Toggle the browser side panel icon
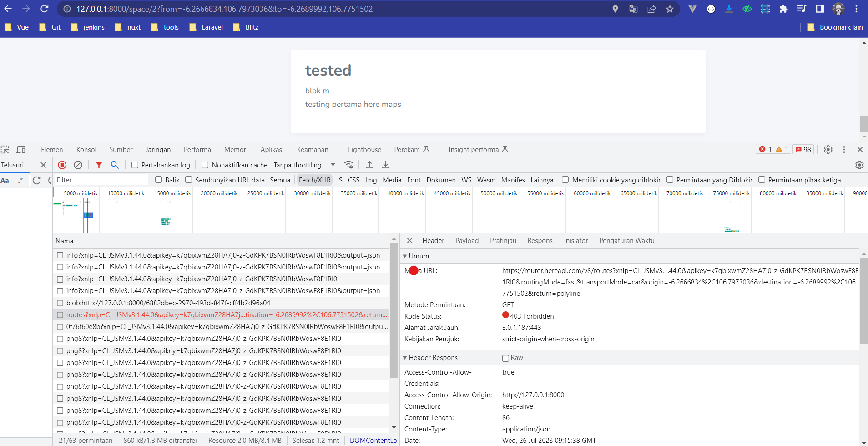This screenshot has width=868, height=446. [820, 9]
